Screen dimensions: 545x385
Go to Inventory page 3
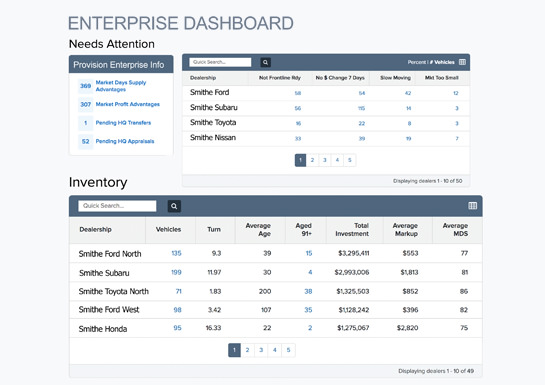point(261,350)
